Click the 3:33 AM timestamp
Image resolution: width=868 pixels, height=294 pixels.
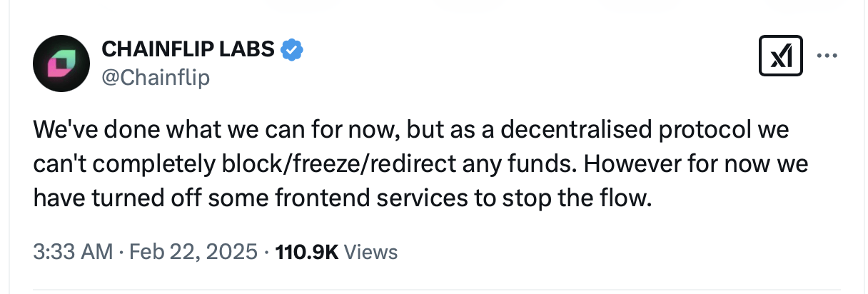(73, 251)
